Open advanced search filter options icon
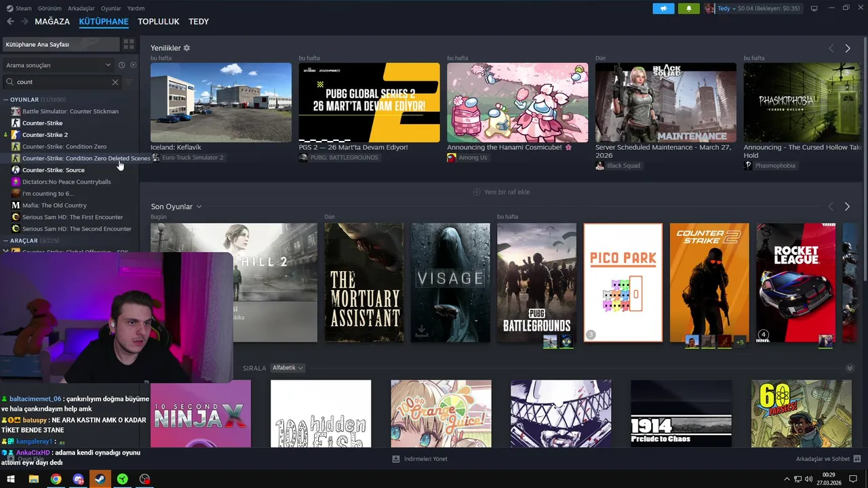This screenshot has height=488, width=868. pos(128,82)
